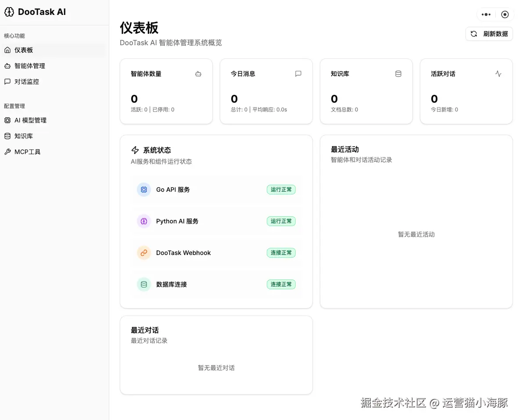Click the chat bubble icon beside 对话监控

coord(7,82)
